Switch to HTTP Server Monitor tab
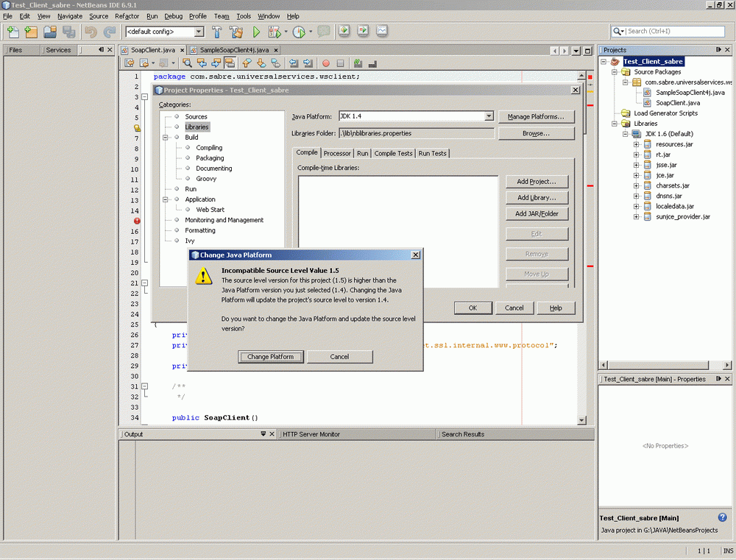The width and height of the screenshot is (736, 560). pos(311,434)
